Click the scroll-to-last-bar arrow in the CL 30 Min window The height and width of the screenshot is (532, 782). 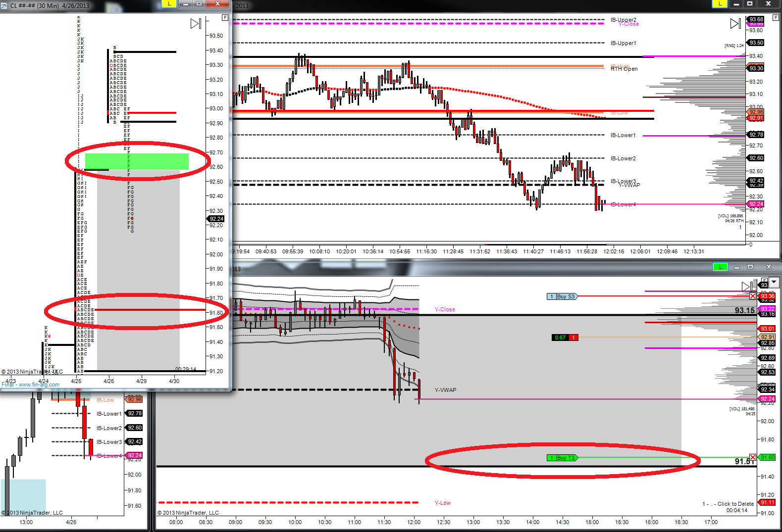coord(196,23)
